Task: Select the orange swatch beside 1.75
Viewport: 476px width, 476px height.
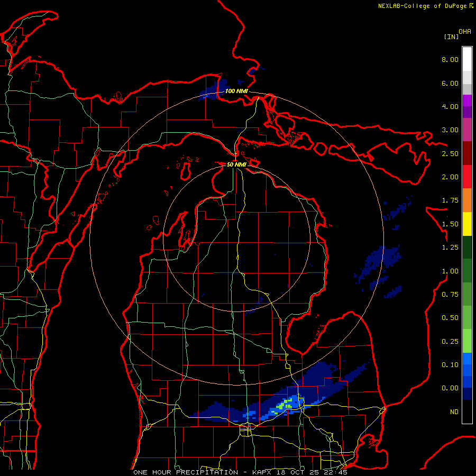Action: [467, 200]
